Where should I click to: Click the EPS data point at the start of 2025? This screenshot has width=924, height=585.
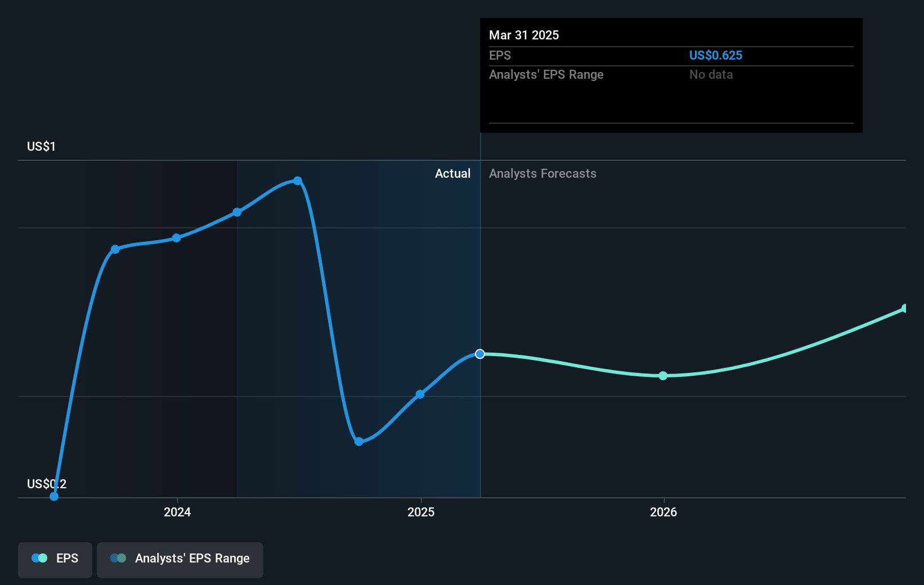pyautogui.click(x=420, y=394)
